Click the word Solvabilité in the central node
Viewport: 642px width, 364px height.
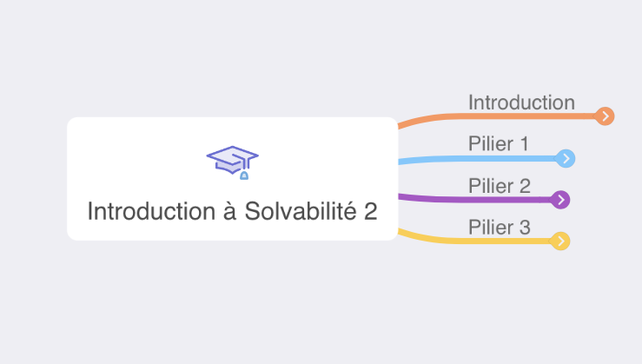pyautogui.click(x=294, y=211)
